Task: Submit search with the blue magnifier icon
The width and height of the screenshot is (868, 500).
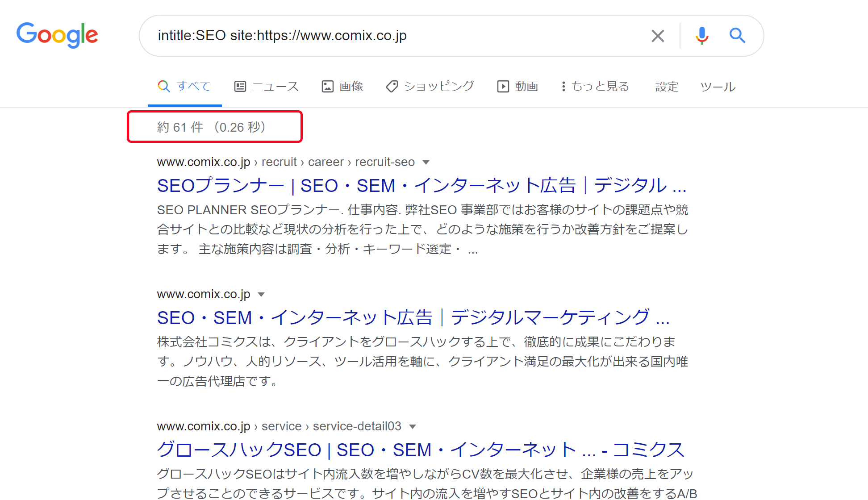Action: pyautogui.click(x=737, y=35)
